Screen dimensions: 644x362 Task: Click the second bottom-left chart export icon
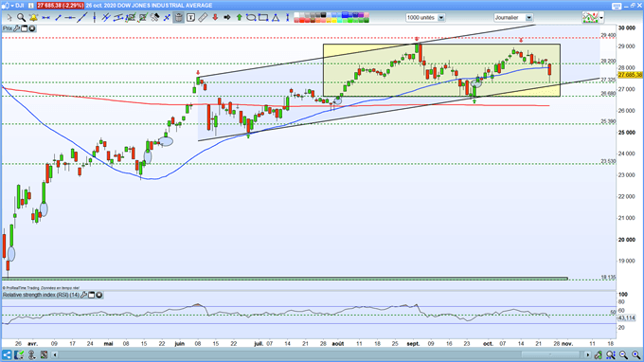point(19,355)
